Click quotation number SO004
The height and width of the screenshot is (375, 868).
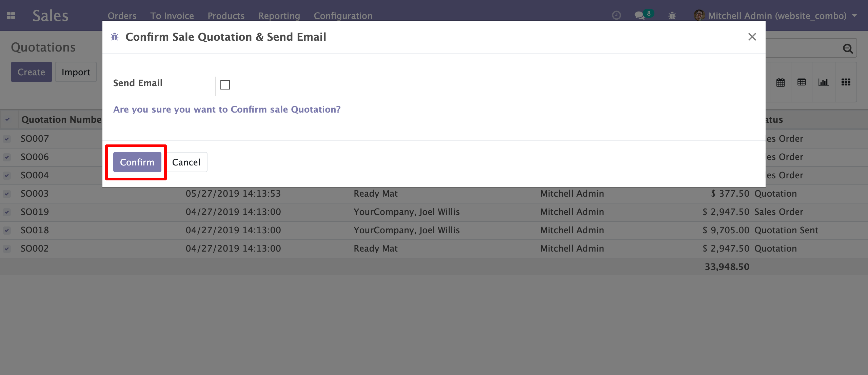point(35,175)
